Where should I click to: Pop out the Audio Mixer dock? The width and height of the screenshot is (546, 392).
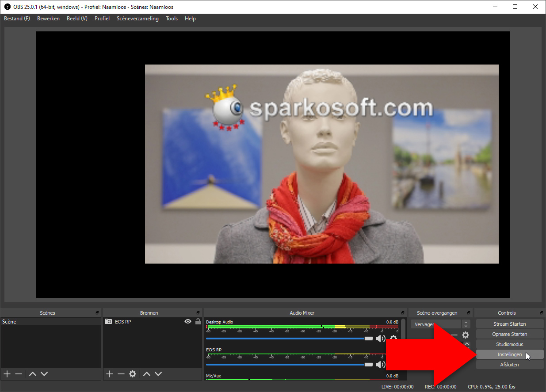[403, 313]
